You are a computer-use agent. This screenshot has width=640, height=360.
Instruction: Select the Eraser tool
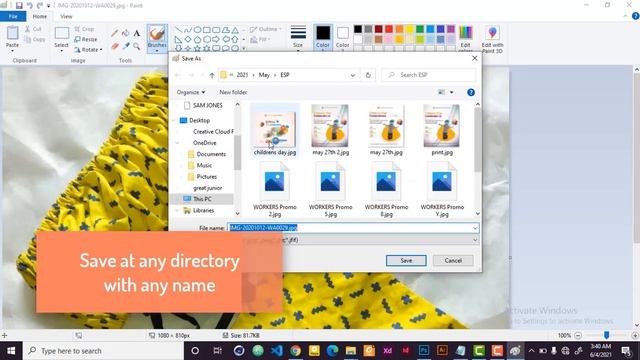(x=115, y=46)
